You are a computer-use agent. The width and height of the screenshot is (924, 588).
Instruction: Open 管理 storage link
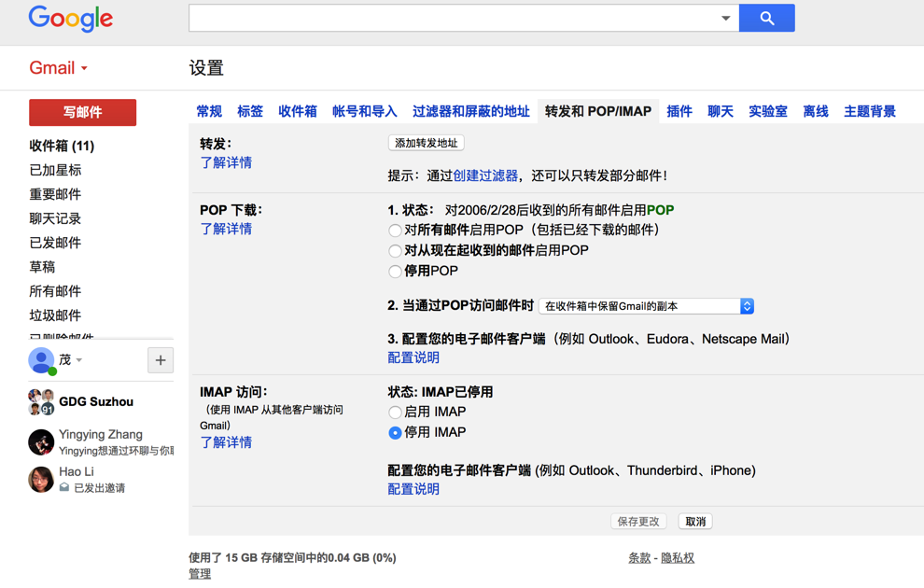click(200, 573)
